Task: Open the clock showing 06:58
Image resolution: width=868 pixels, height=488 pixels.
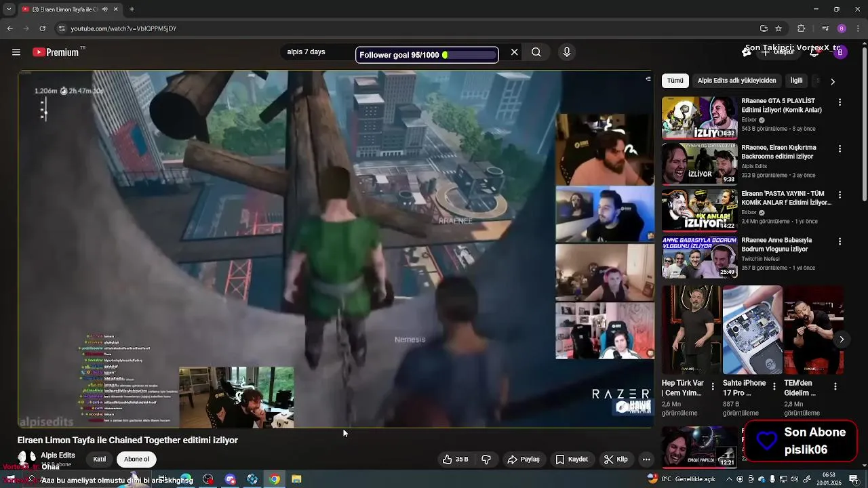Action: coord(829,479)
